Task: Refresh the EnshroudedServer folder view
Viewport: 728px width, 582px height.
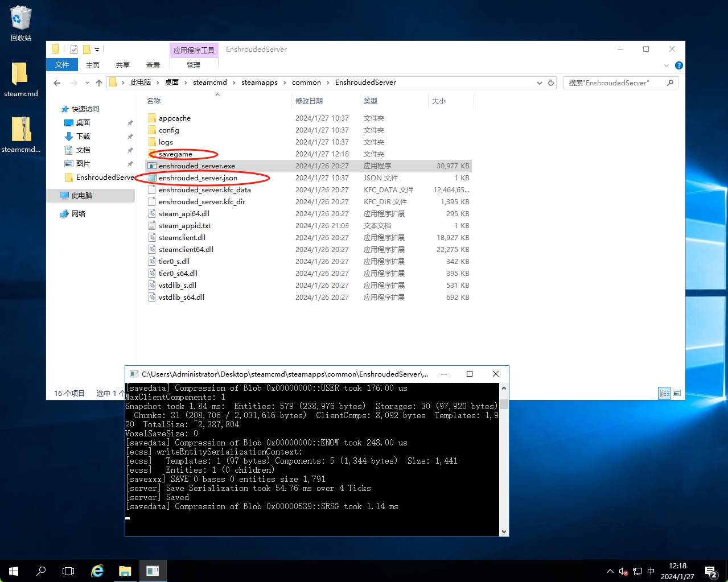Action: click(551, 83)
